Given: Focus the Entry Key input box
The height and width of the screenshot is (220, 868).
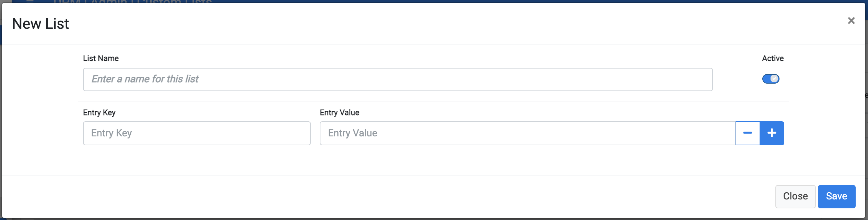Looking at the screenshot, I should [197, 133].
